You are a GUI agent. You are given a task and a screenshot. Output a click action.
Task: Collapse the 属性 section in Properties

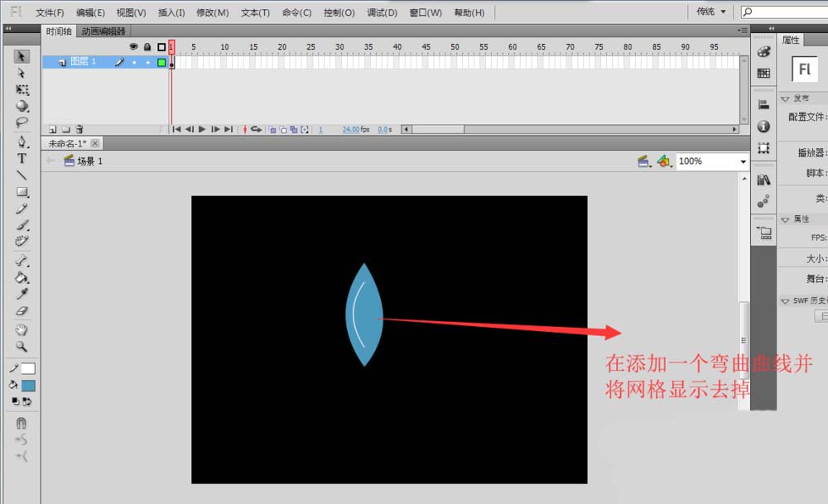tap(785, 219)
